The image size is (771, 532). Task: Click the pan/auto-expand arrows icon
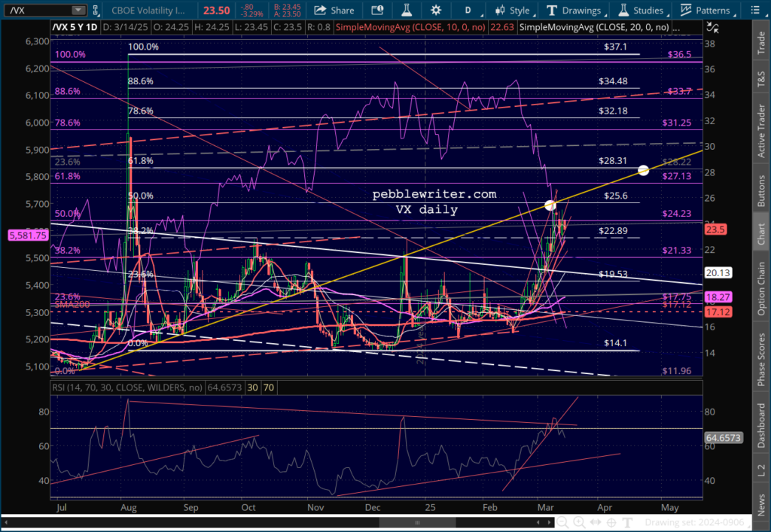596,522
